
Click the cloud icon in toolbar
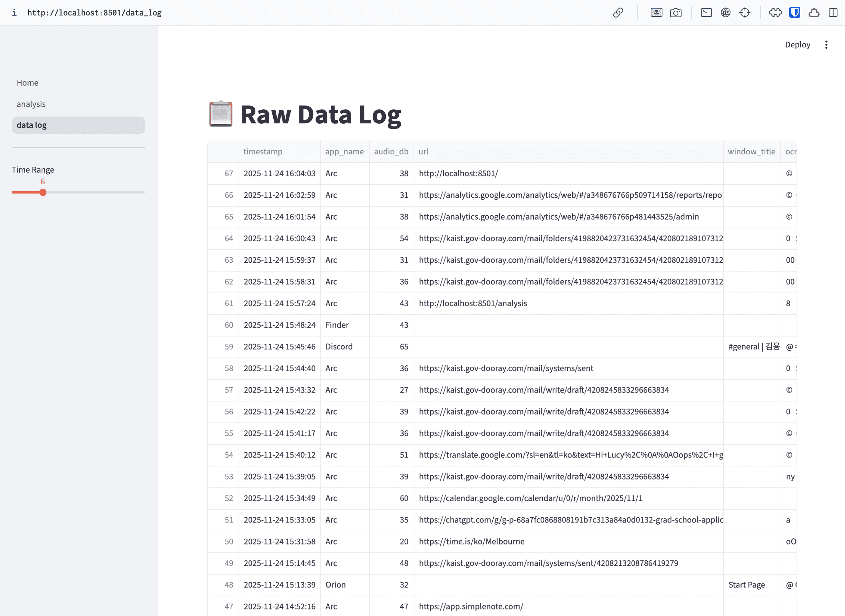[x=814, y=13]
